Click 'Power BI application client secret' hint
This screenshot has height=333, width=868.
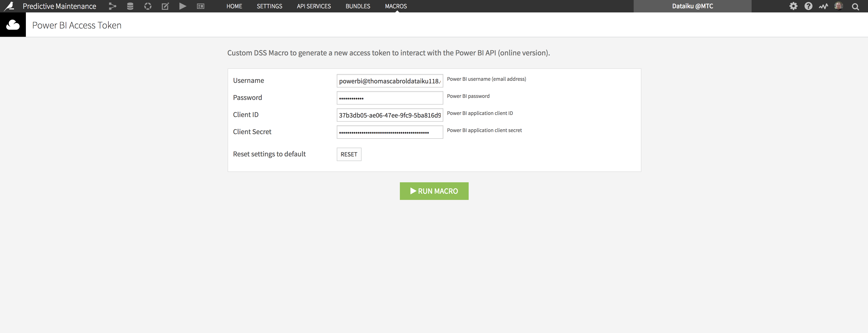point(484,130)
